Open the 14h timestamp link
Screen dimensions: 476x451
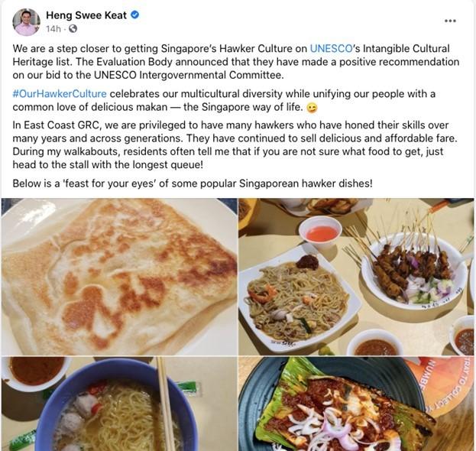[53, 29]
